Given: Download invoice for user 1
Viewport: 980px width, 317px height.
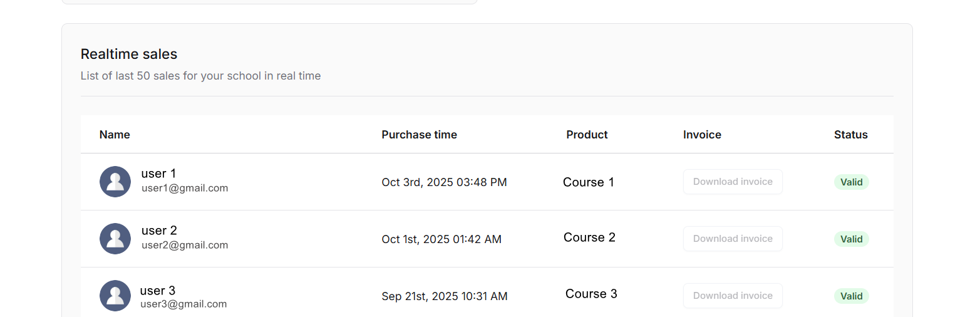Looking at the screenshot, I should (732, 182).
